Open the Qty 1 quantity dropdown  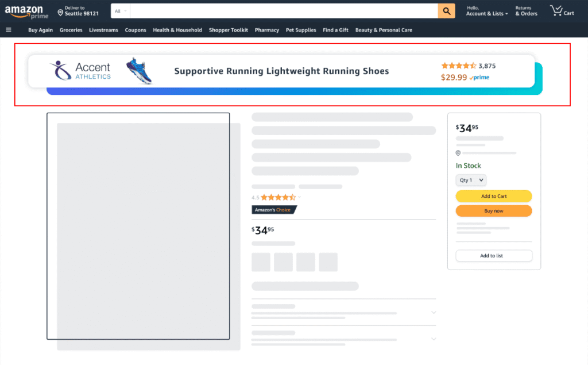471,180
